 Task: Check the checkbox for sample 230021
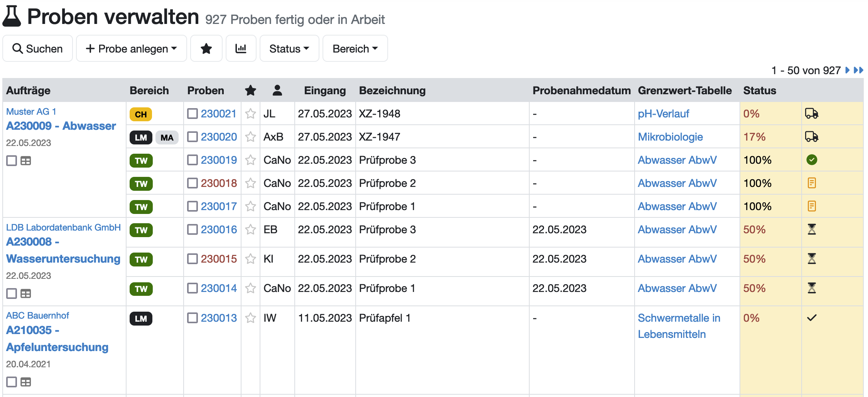point(192,114)
